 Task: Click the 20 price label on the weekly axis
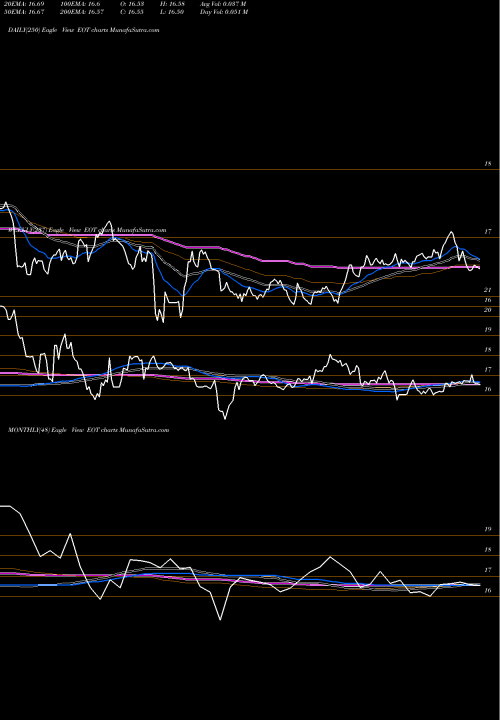[x=488, y=310]
